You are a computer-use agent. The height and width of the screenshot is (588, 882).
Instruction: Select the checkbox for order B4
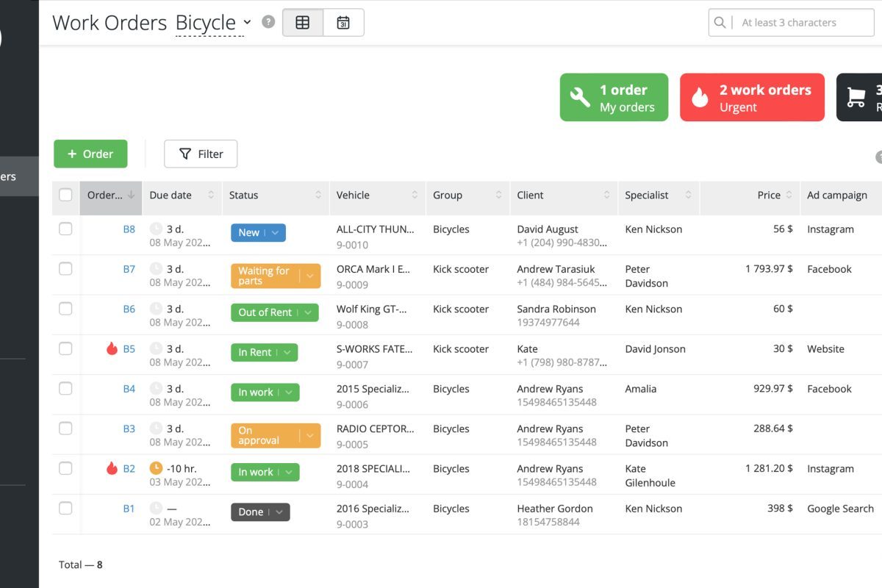(65, 388)
